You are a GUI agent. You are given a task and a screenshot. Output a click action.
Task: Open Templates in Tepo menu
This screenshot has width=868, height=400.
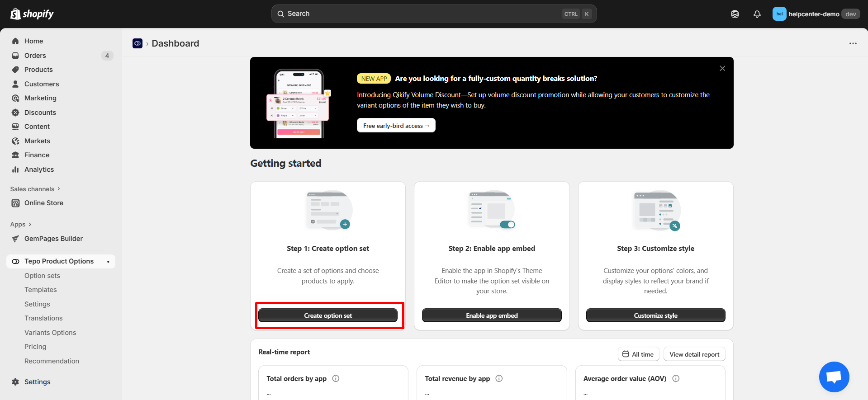[x=41, y=290]
